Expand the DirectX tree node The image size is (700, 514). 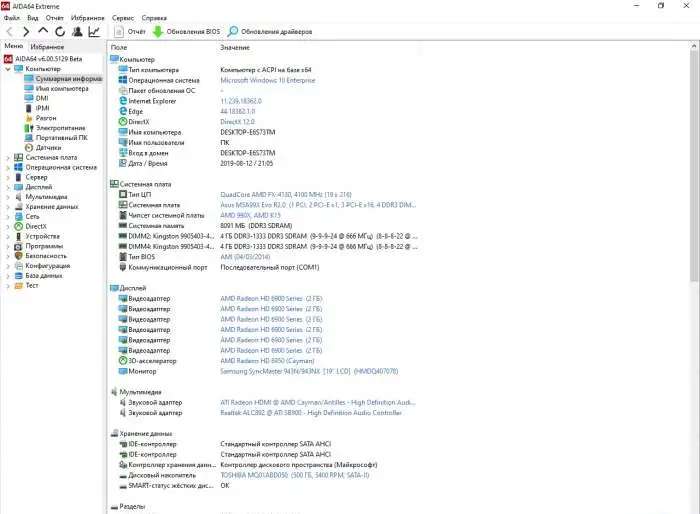[8, 226]
